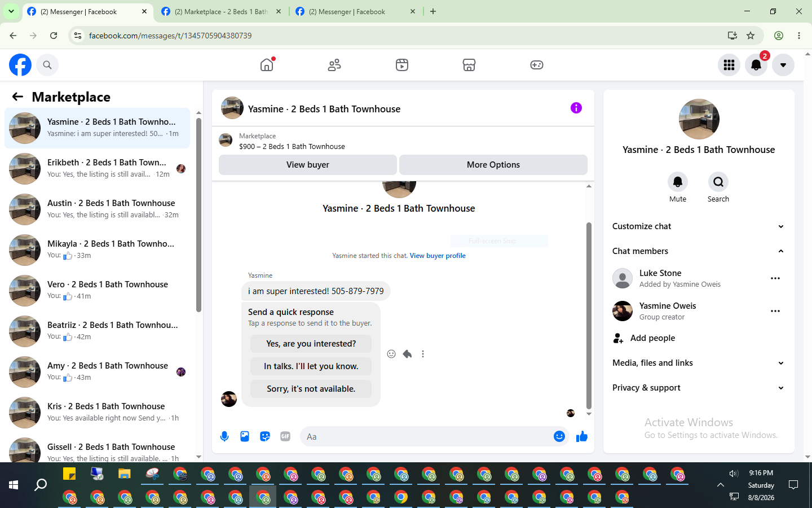Viewport: 812px width, 508px height.
Task: Send 'Yes, are you interested?' quick response
Action: click(x=311, y=344)
